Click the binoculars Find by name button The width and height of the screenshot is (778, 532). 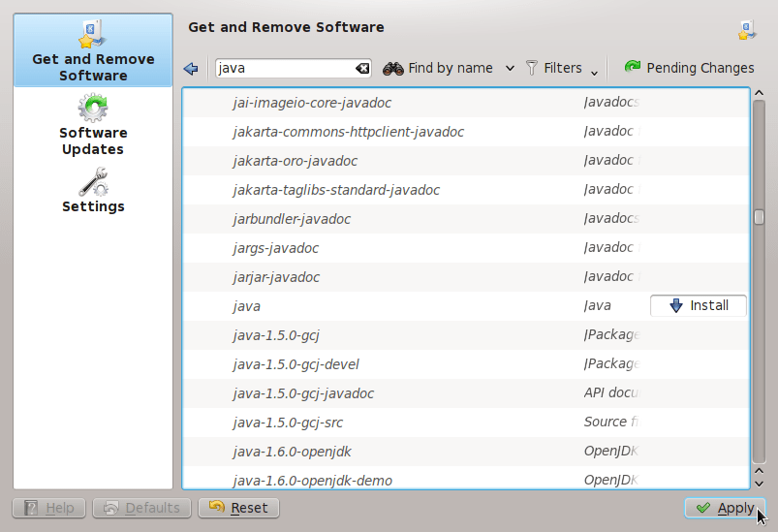tap(438, 68)
